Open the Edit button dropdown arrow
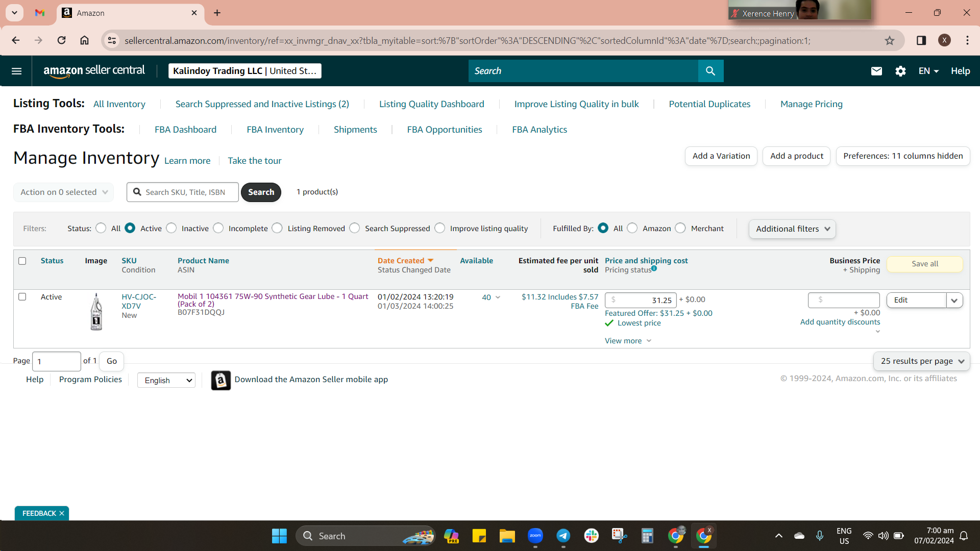Screen dimensions: 980x551 [x=954, y=300]
